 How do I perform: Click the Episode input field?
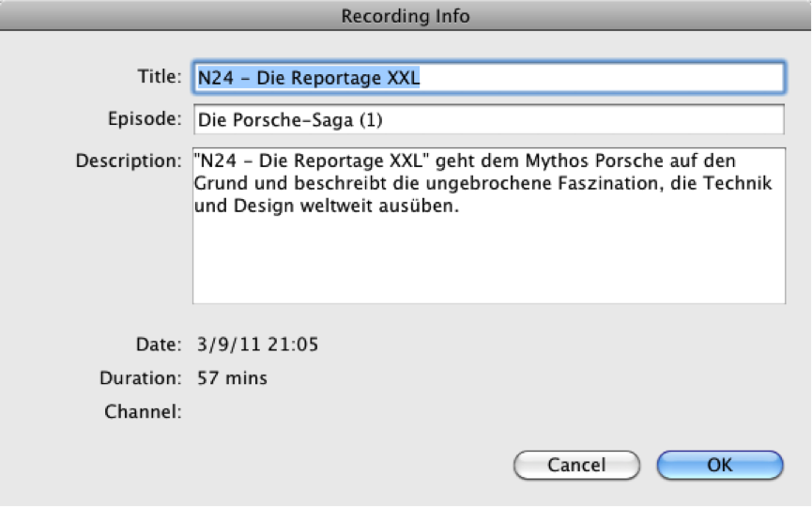pyautogui.click(x=489, y=119)
